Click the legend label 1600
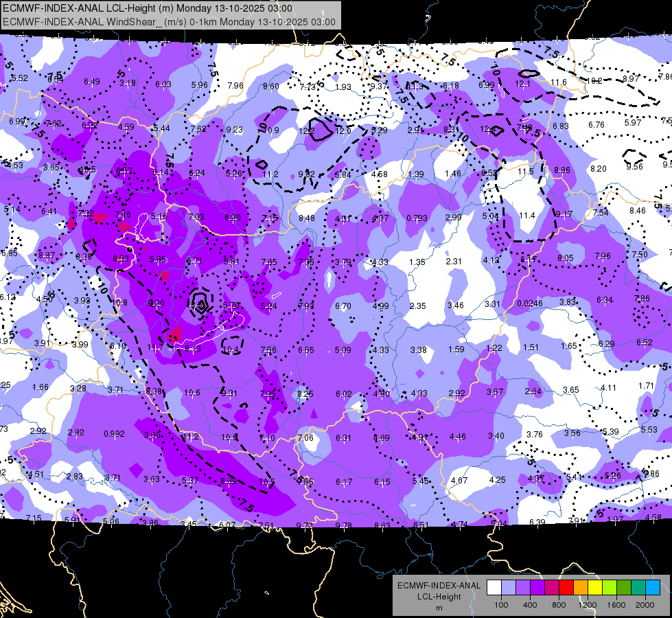 (x=616, y=605)
